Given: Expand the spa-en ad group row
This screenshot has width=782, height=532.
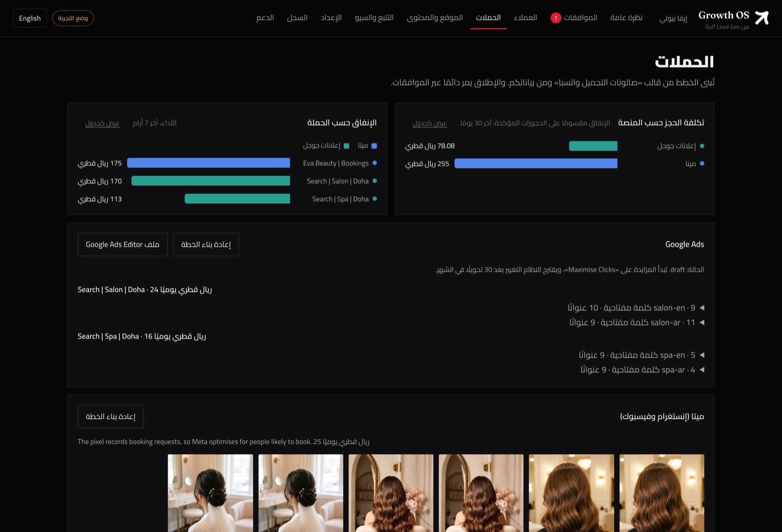Looking at the screenshot, I should click(642, 355).
